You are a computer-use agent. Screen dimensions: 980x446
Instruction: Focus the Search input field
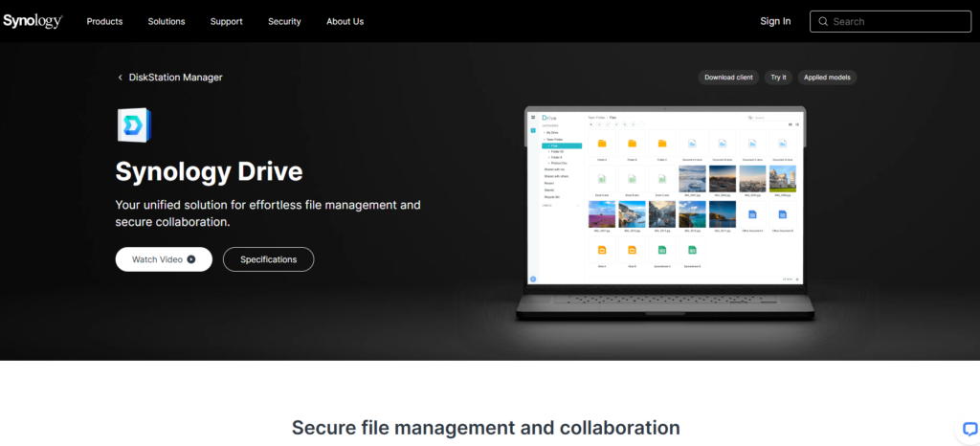[x=891, y=21]
